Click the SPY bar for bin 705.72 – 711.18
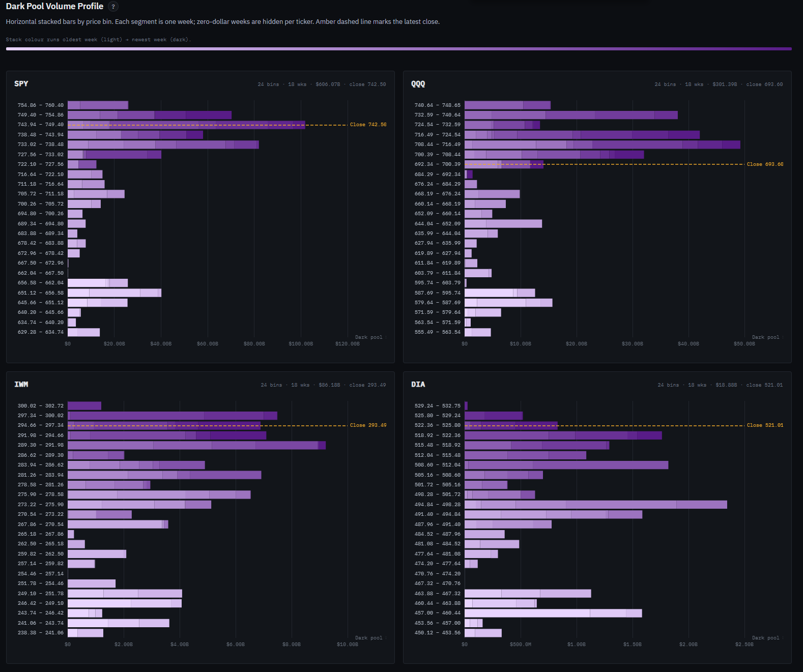 click(x=96, y=194)
